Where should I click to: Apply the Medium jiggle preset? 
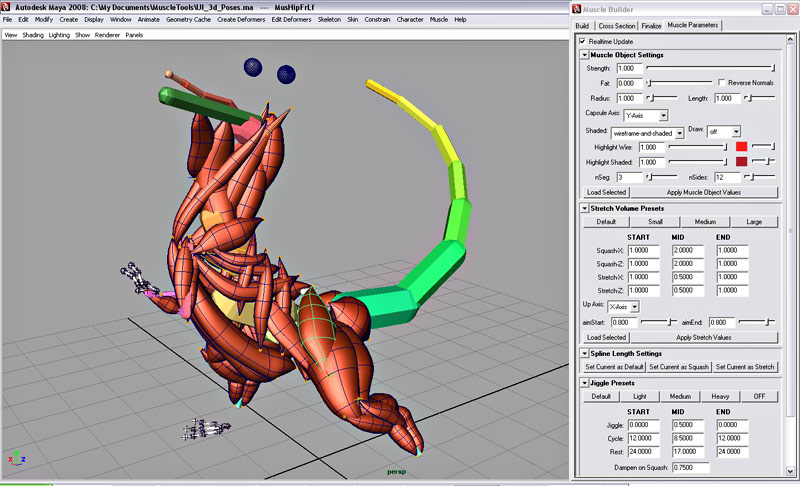(x=680, y=396)
